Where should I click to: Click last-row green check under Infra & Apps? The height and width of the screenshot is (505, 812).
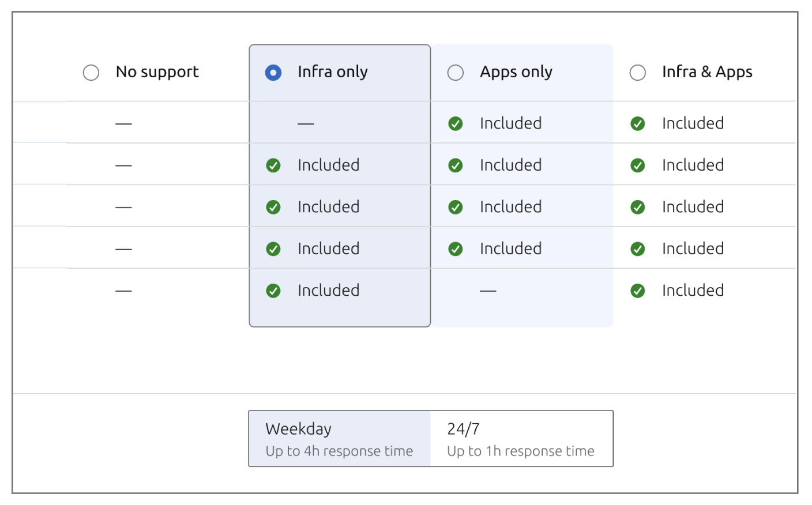(x=638, y=291)
